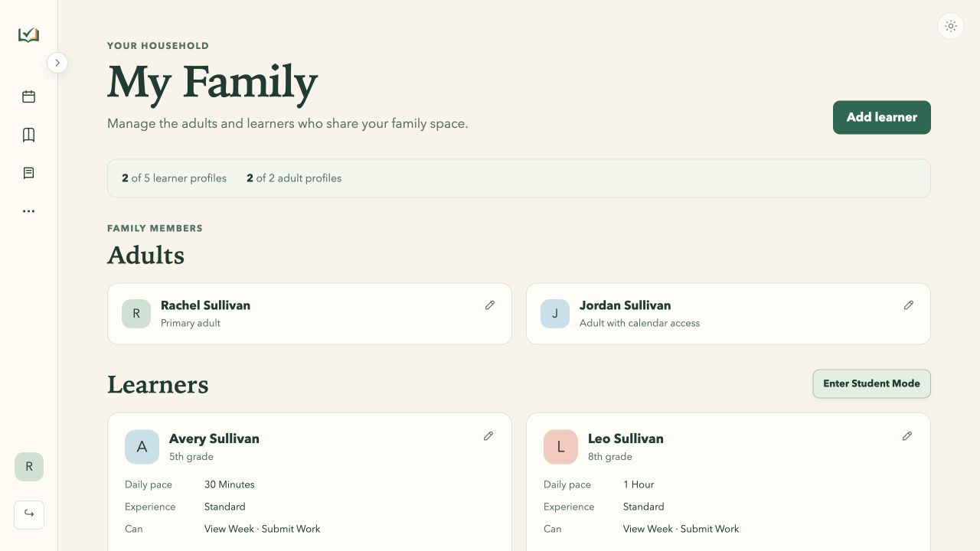Expand the sidebar with the chevron
The height and width of the screenshot is (551, 980).
57,63
